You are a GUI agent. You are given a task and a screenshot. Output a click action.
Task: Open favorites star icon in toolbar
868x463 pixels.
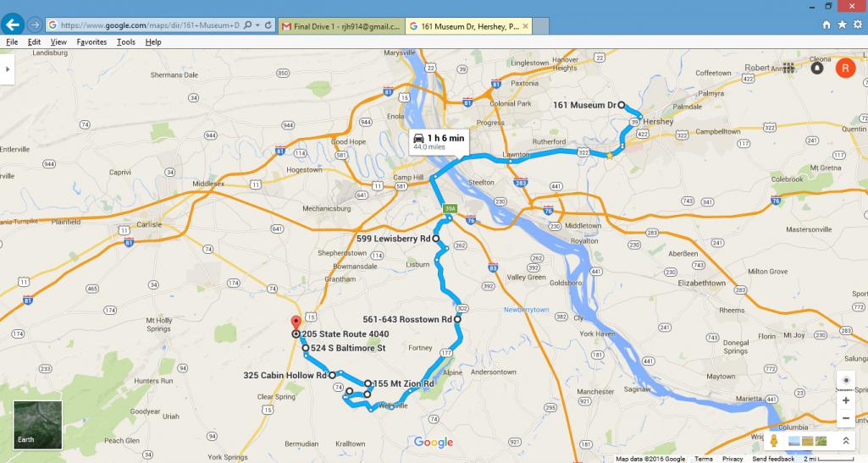click(842, 25)
